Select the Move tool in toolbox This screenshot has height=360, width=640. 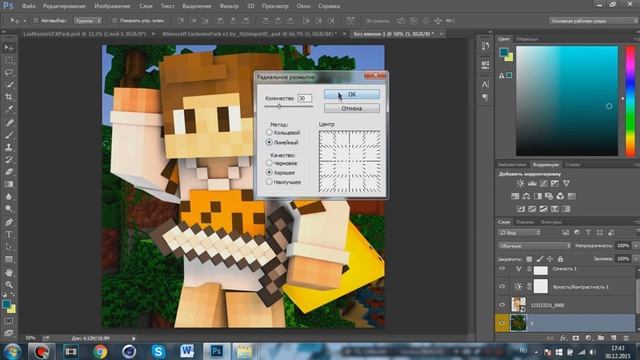(9, 48)
